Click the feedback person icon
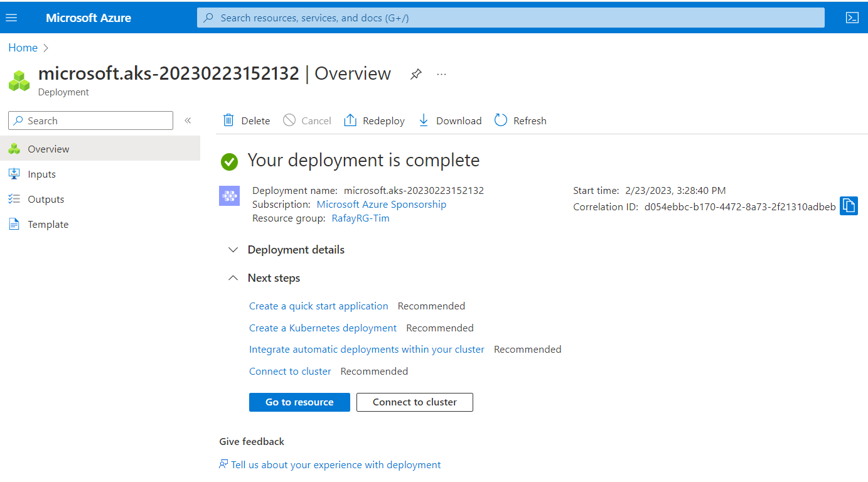The image size is (868, 482). 223,464
